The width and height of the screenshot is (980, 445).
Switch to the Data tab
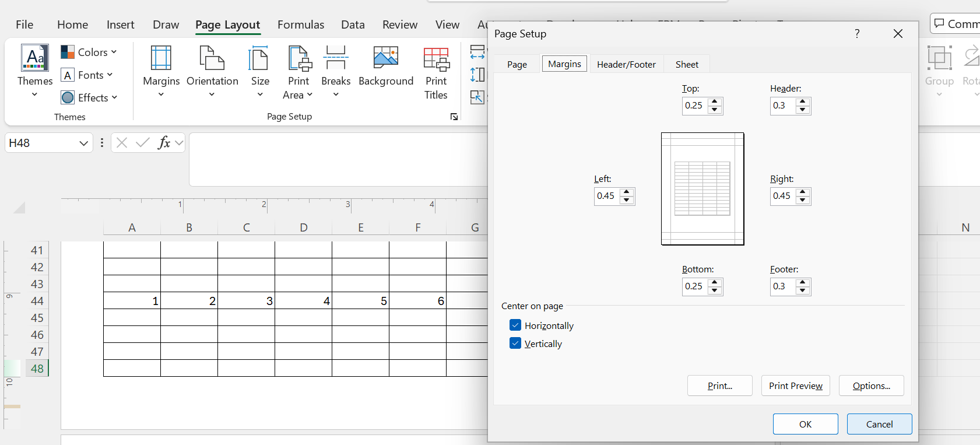click(x=353, y=24)
